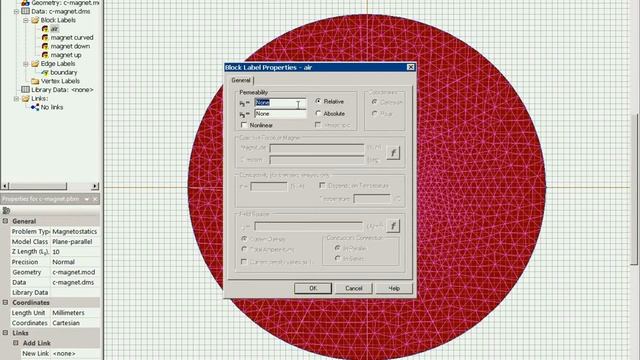Select the boundary edge label
This screenshot has height=360, width=640.
(64, 72)
